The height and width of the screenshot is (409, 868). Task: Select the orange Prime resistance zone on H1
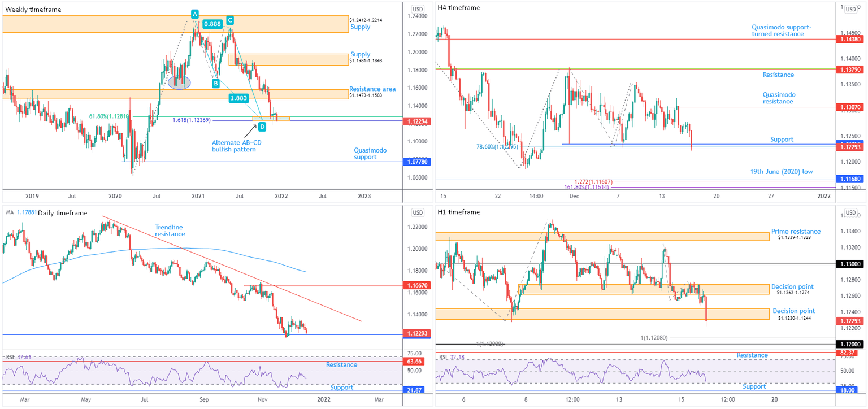pyautogui.click(x=602, y=236)
